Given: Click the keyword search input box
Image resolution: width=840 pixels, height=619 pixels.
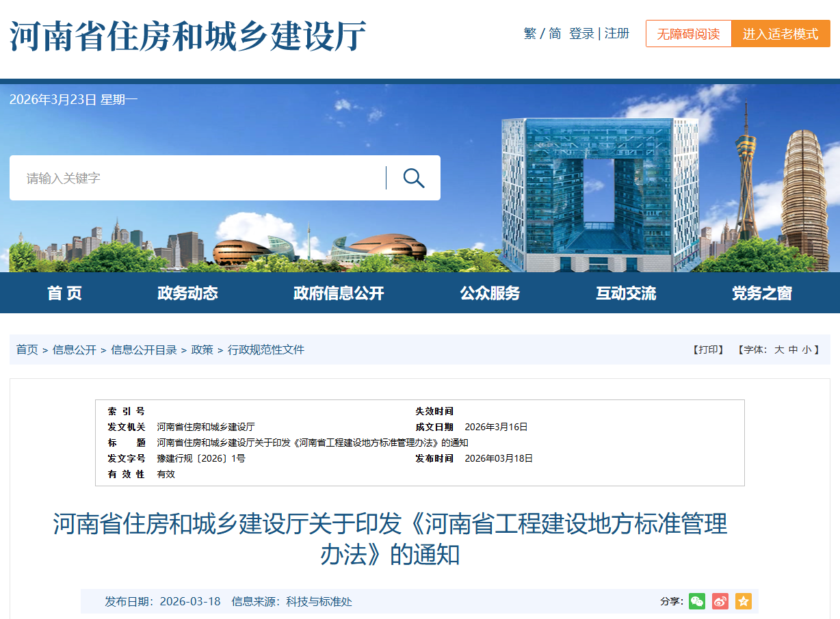Looking at the screenshot, I should pyautogui.click(x=192, y=178).
